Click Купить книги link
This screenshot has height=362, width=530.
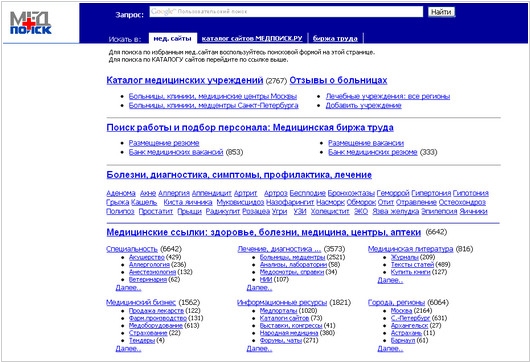coord(410,272)
